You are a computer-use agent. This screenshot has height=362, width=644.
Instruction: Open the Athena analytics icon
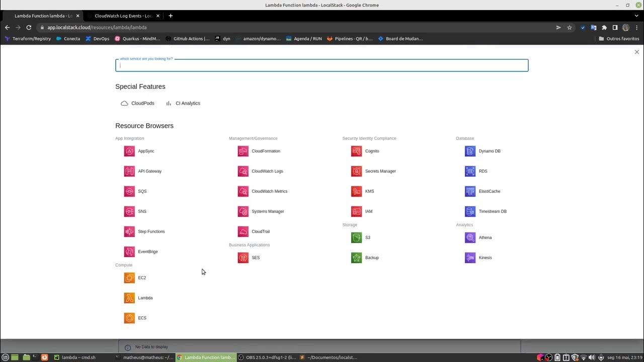pos(470,237)
